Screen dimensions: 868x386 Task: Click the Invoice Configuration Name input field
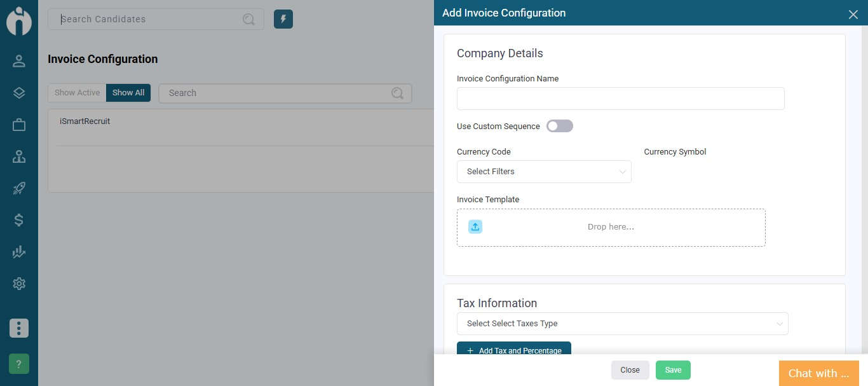point(620,99)
